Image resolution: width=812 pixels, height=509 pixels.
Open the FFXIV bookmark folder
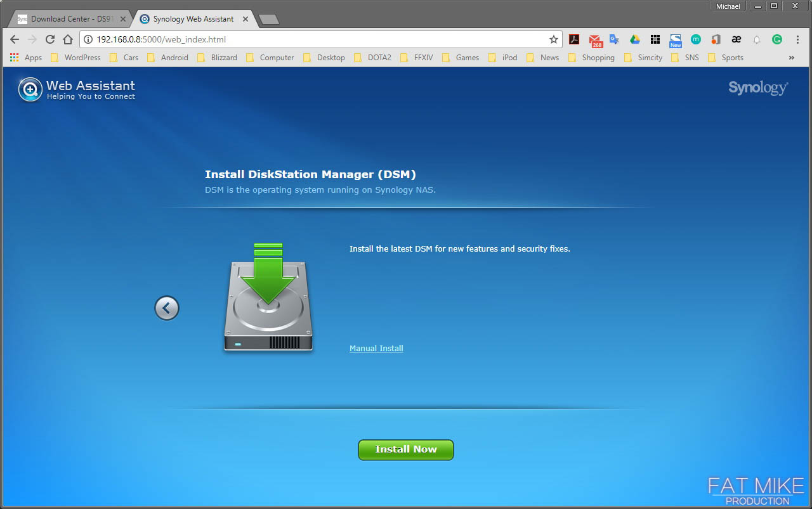[x=417, y=58]
